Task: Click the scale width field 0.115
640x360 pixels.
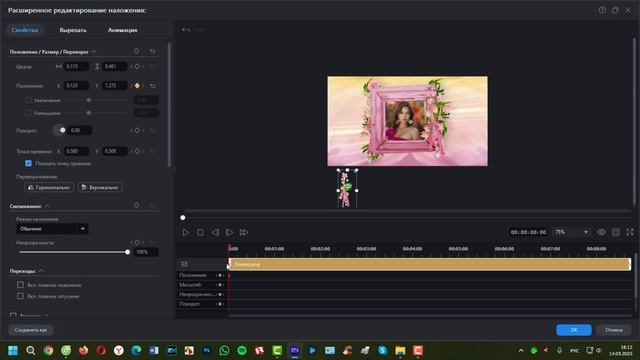Action: pos(76,67)
